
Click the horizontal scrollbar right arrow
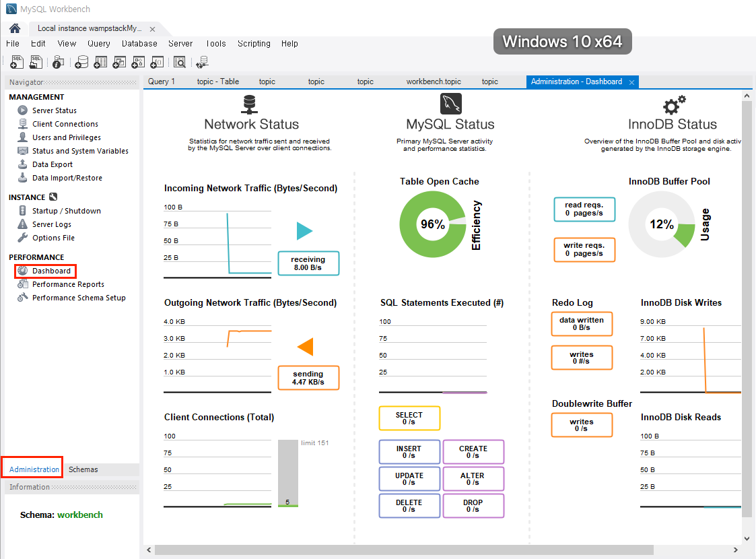click(736, 550)
